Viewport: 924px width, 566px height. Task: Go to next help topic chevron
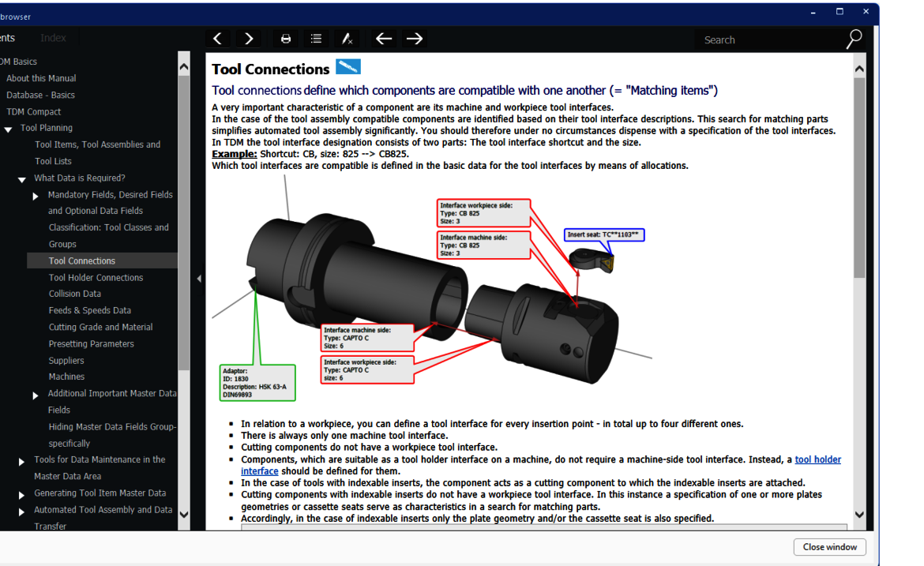[x=248, y=39]
